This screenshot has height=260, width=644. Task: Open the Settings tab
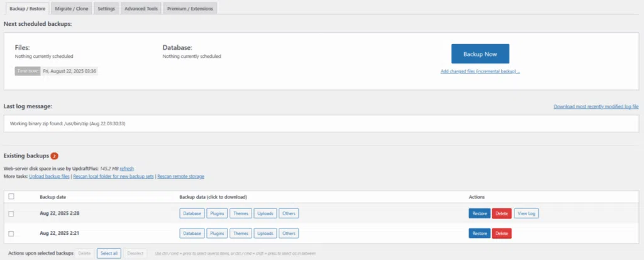pyautogui.click(x=106, y=8)
